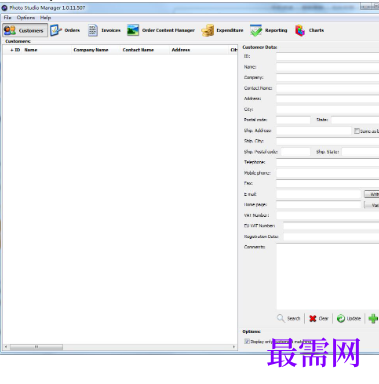Click the button beside Home page field
This screenshot has width=379, height=384.
(x=372, y=205)
